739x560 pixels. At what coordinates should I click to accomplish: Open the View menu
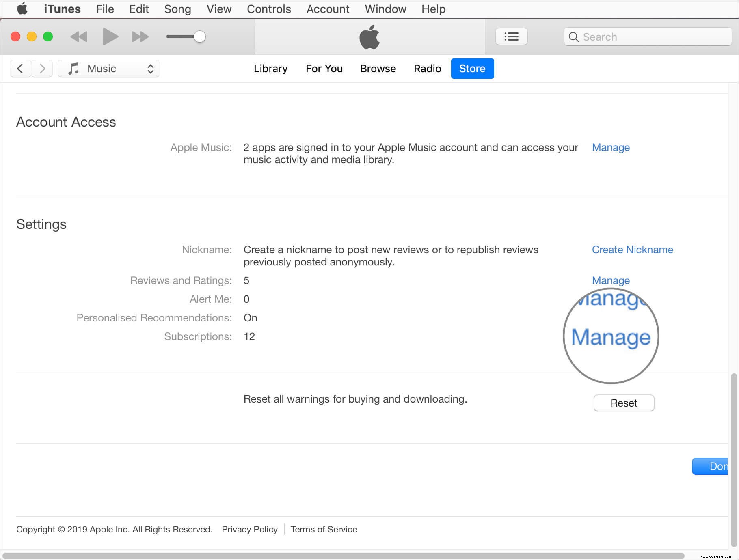click(x=219, y=9)
